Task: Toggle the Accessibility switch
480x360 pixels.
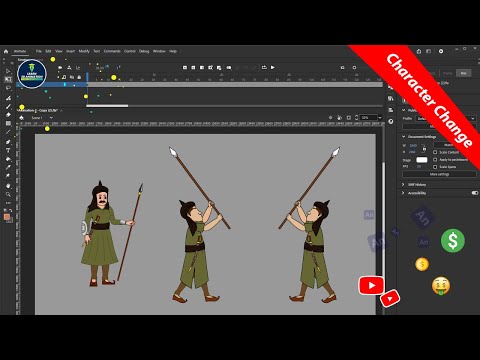Action: [475, 193]
